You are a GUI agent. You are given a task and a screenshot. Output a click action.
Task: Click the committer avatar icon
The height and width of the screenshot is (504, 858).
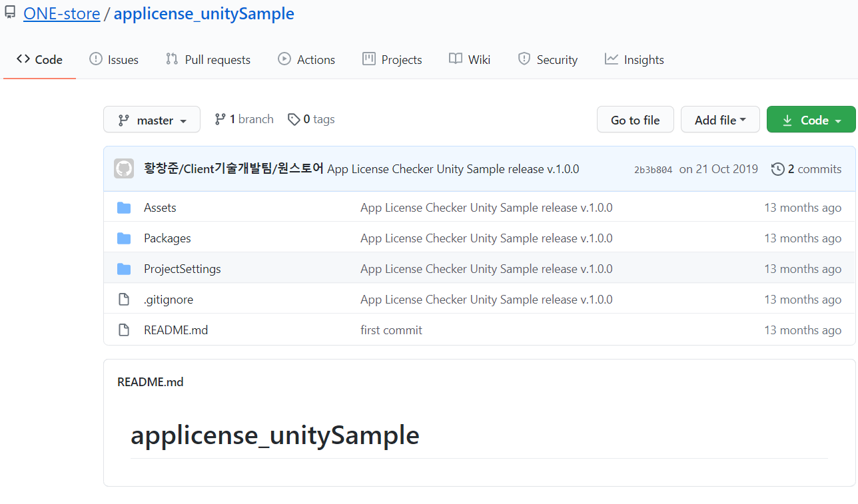pyautogui.click(x=124, y=168)
